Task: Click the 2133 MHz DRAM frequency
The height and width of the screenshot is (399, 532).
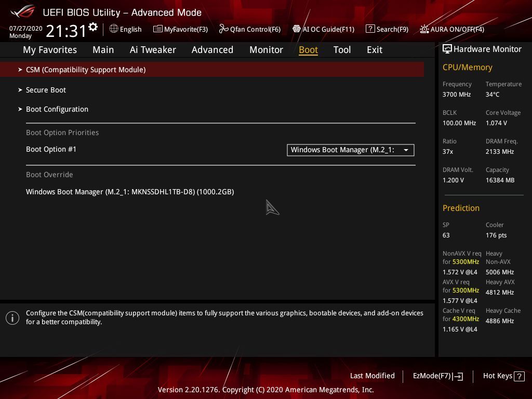Action: pos(500,152)
